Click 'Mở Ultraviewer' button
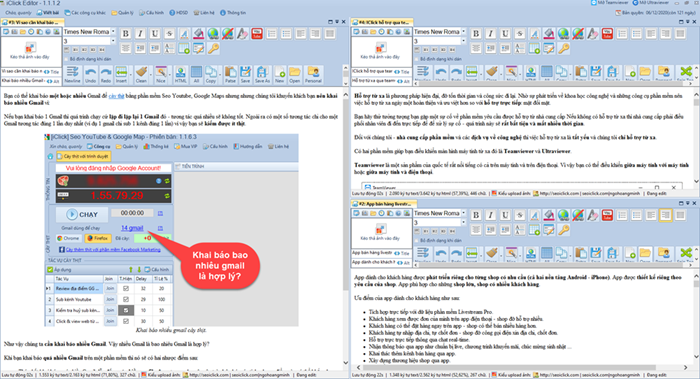The image size is (700, 379). pos(650,3)
